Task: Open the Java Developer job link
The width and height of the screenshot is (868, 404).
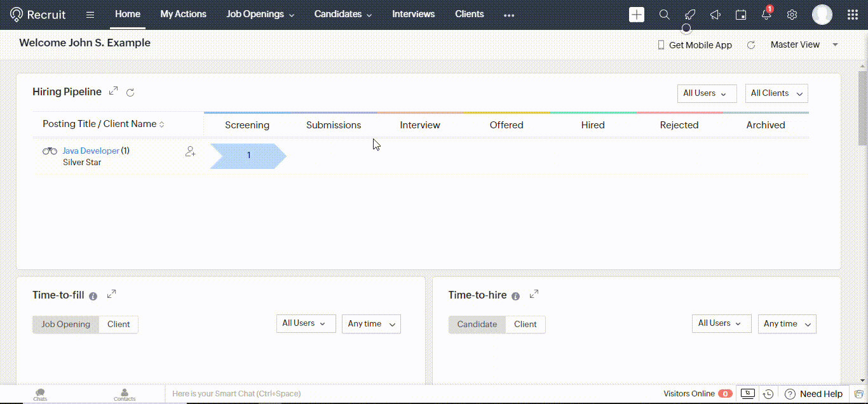Action: [x=90, y=151]
